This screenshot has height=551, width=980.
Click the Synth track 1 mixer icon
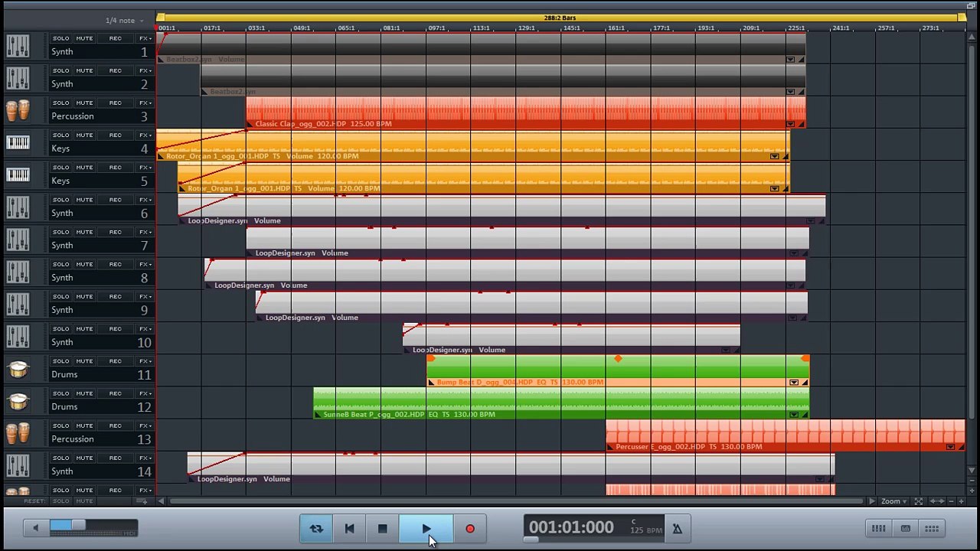[18, 46]
